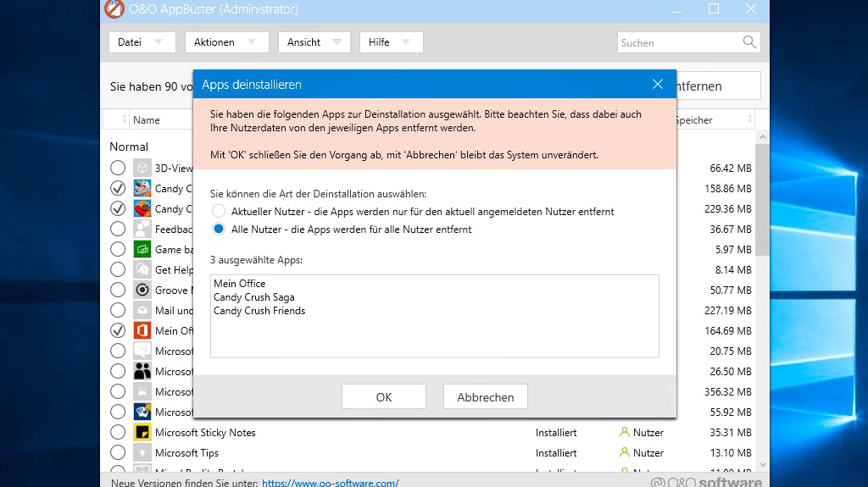The image size is (868, 487).
Task: Expand the Ansicht dropdown
Action: 314,42
